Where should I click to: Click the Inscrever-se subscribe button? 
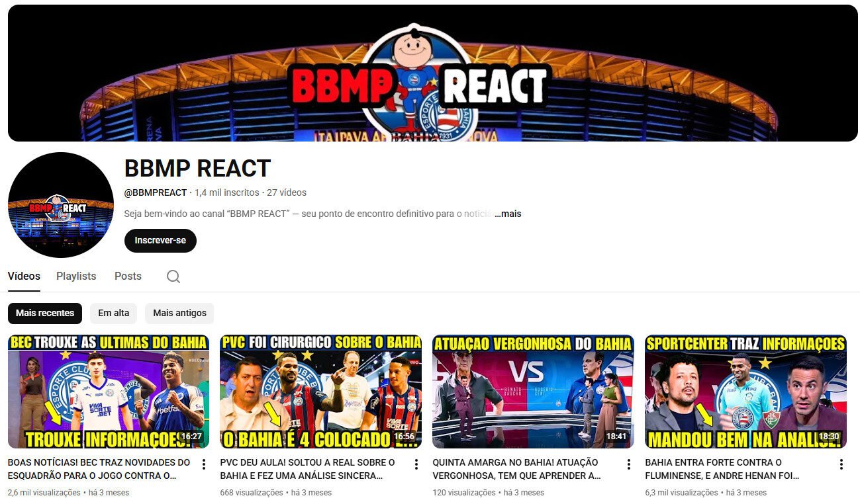click(160, 241)
